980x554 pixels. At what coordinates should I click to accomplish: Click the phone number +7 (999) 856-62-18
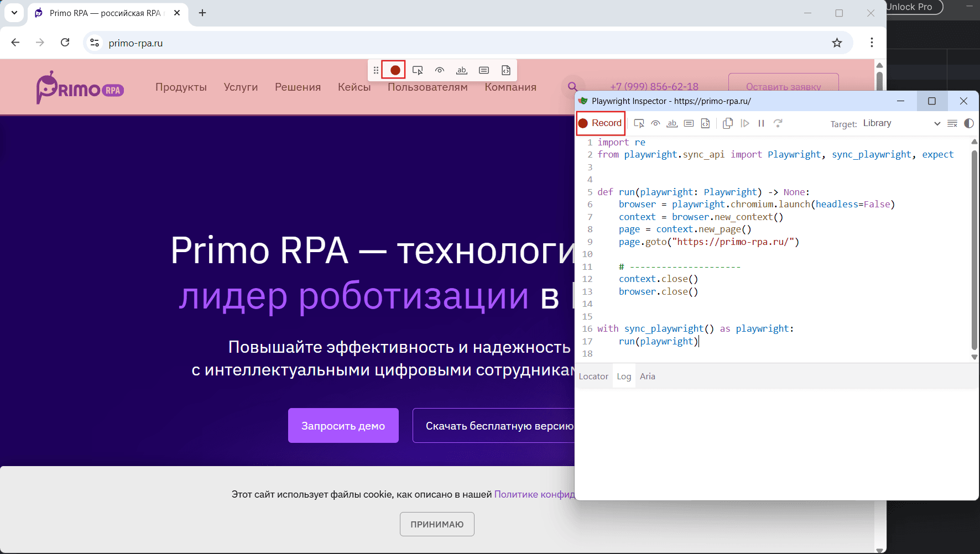tap(654, 87)
